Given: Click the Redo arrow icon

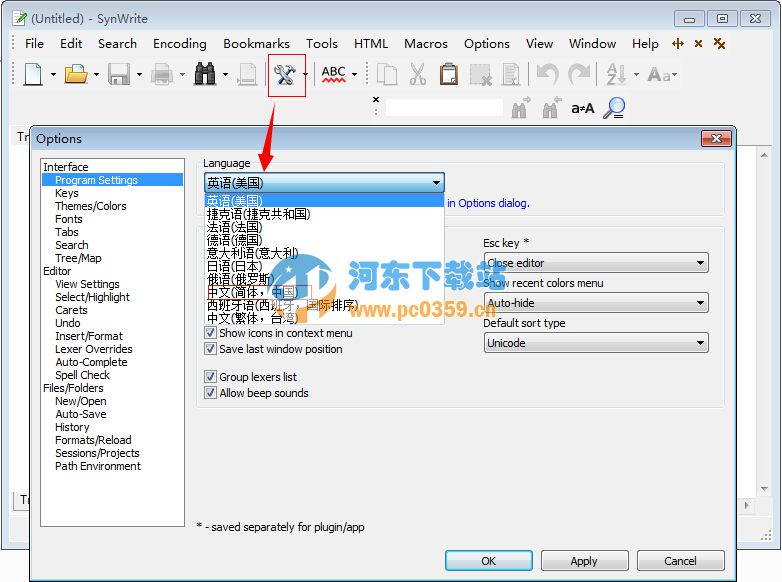Looking at the screenshot, I should pos(579,75).
